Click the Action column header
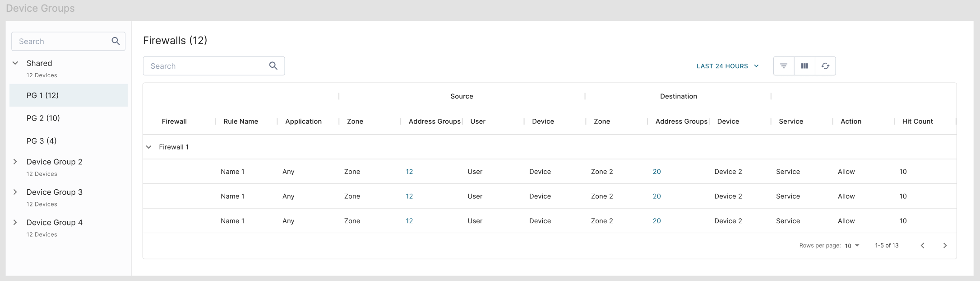This screenshot has height=281, width=980. (851, 121)
